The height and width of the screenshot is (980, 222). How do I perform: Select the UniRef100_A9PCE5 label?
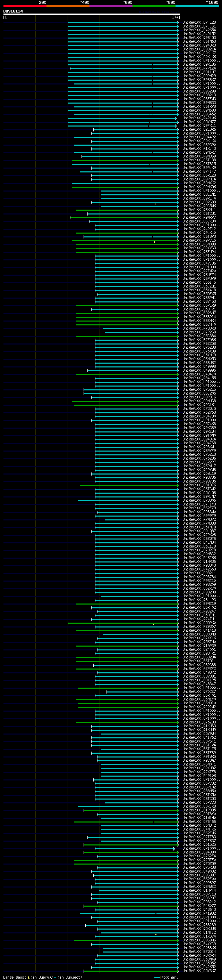click(x=199, y=241)
